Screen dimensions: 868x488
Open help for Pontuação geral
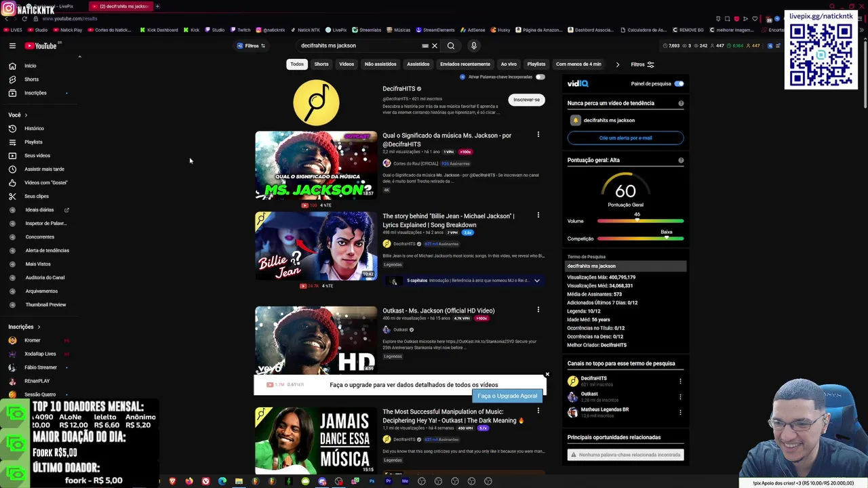681,161
